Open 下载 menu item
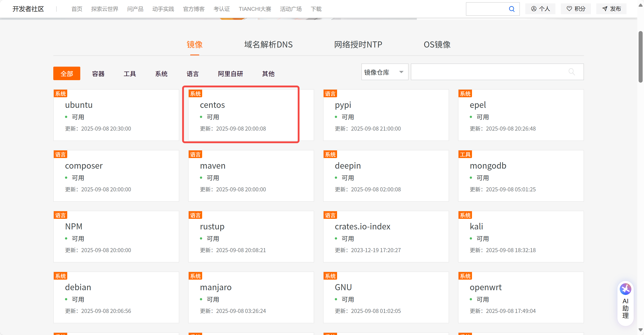This screenshot has width=644, height=335. 316,9
